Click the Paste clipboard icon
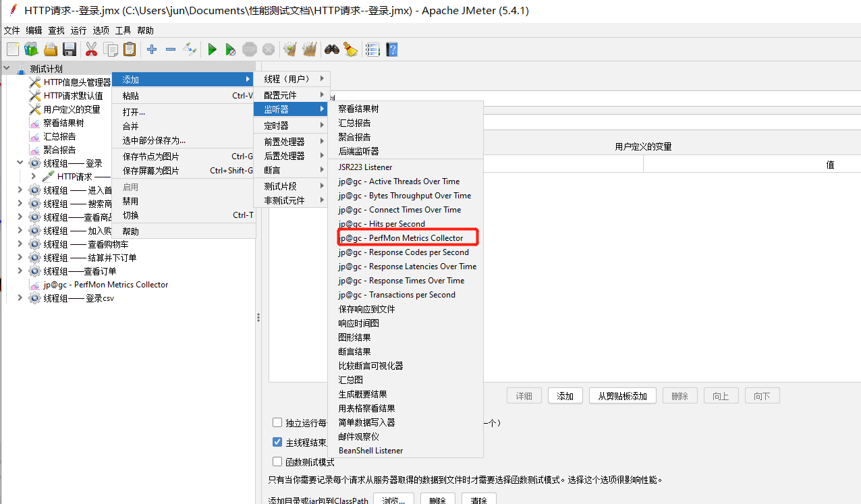Image resolution: width=861 pixels, height=504 pixels. tap(130, 49)
